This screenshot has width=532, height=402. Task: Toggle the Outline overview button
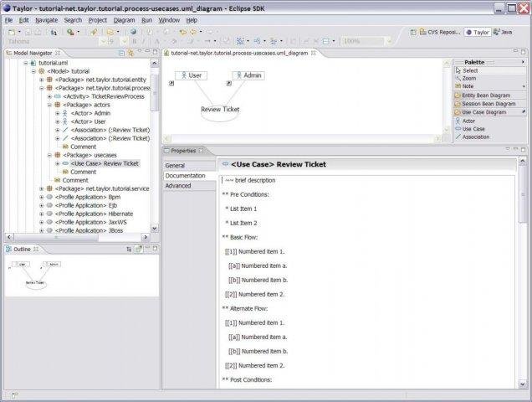[138, 249]
